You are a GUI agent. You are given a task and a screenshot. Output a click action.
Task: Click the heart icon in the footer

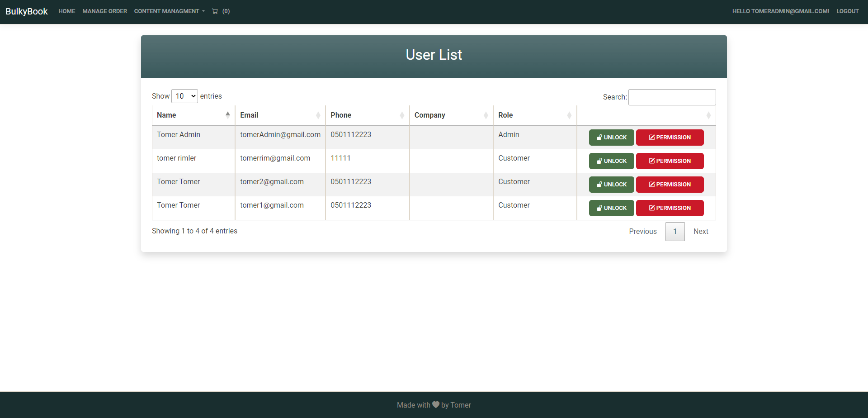coord(435,404)
